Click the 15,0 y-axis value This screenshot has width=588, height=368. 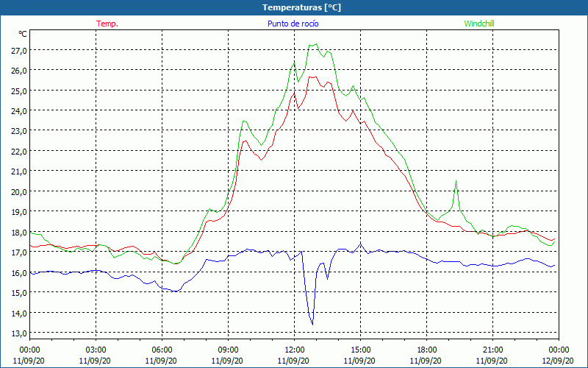pos(19,292)
